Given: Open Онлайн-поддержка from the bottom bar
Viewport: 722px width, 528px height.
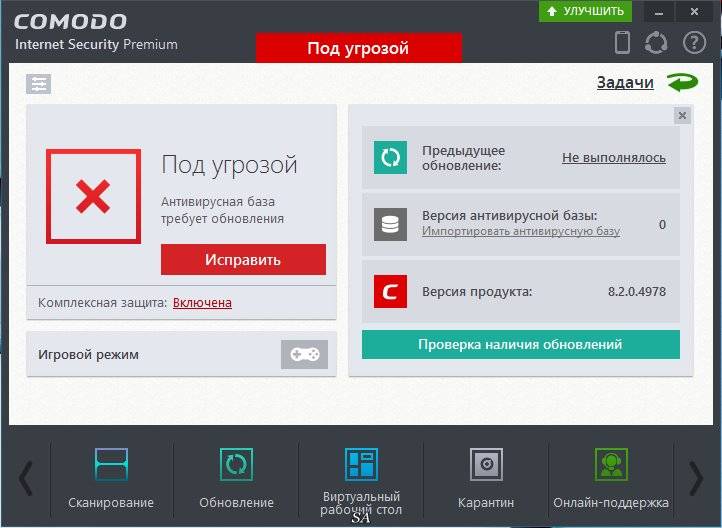Looking at the screenshot, I should click(611, 478).
